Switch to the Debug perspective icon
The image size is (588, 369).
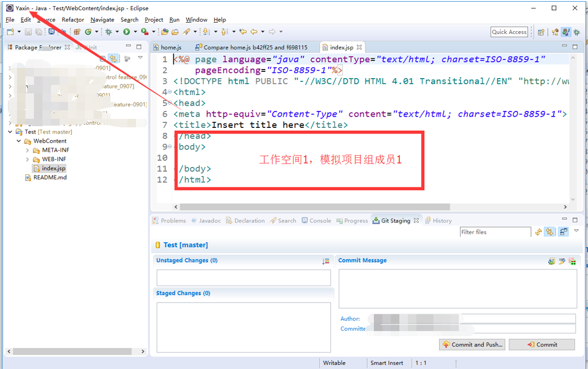(577, 32)
